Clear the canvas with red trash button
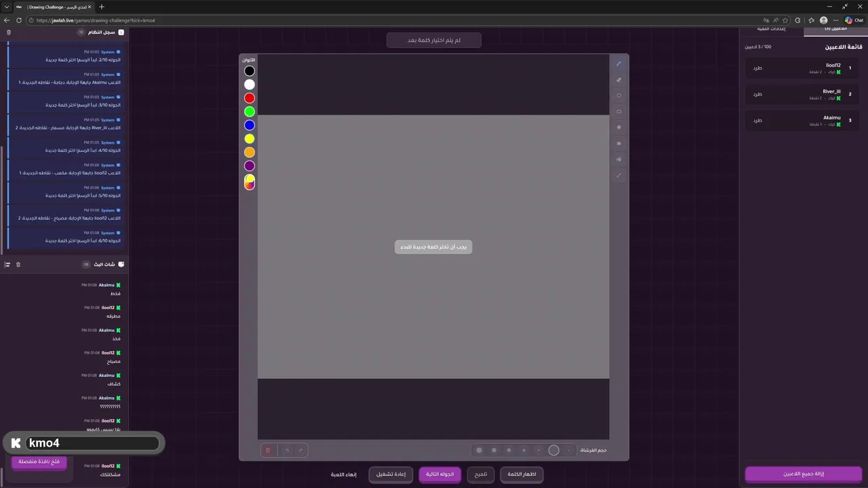Image resolution: width=868 pixels, height=488 pixels. (x=268, y=450)
